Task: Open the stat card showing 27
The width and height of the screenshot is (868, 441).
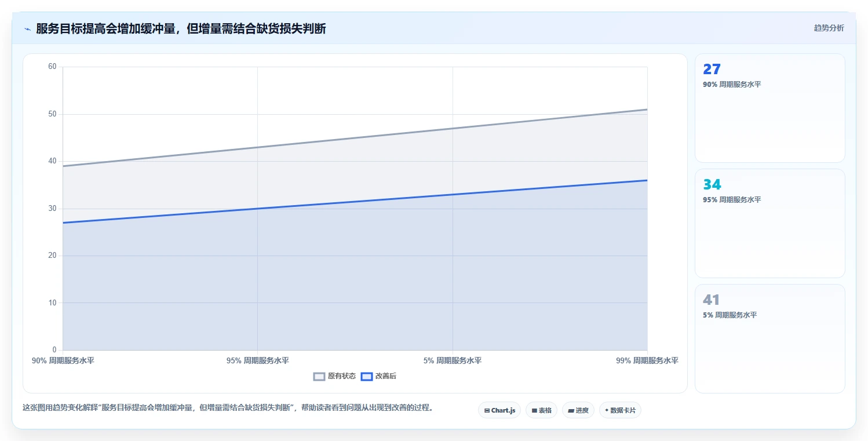Action: [x=769, y=108]
